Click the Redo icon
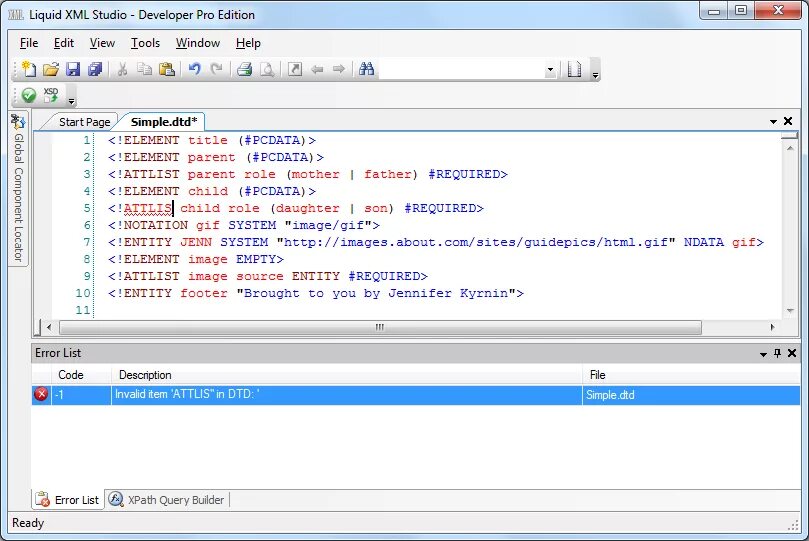 216,69
